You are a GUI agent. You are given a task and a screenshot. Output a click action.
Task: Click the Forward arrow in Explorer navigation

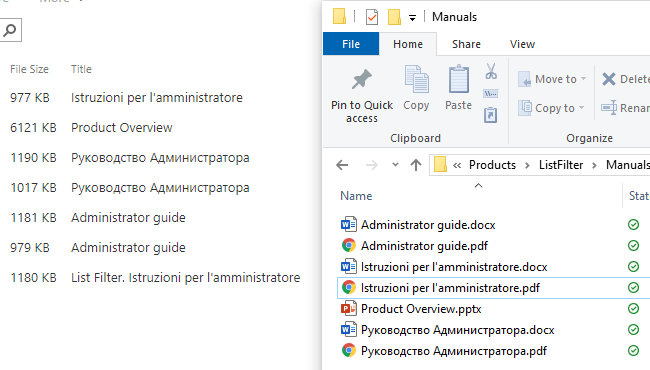[x=371, y=165]
